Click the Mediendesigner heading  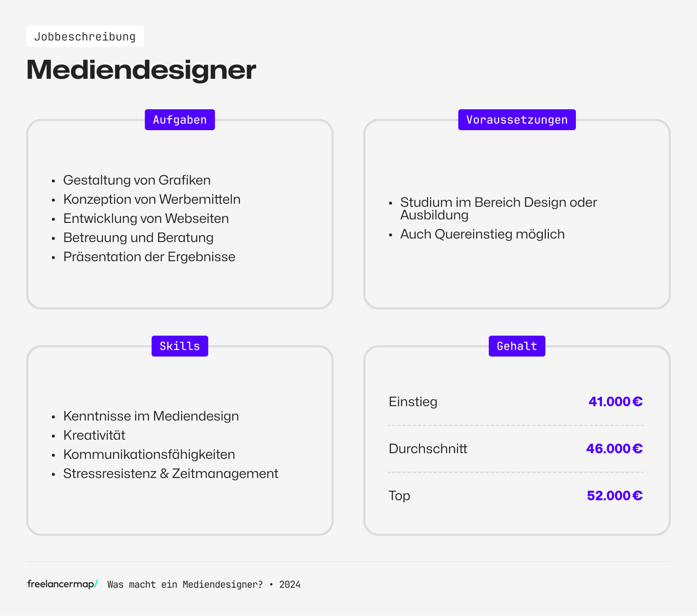pos(141,70)
